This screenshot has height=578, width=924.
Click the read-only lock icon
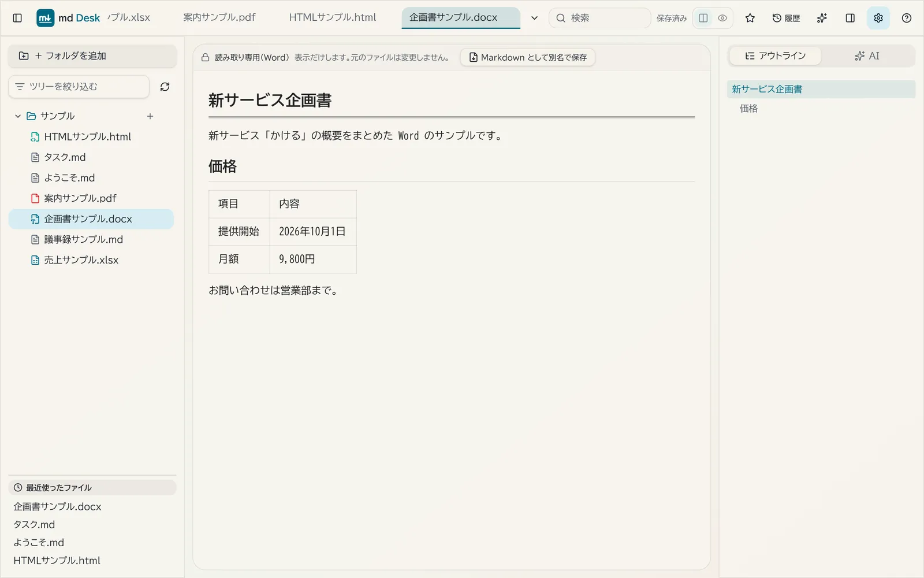[205, 57]
